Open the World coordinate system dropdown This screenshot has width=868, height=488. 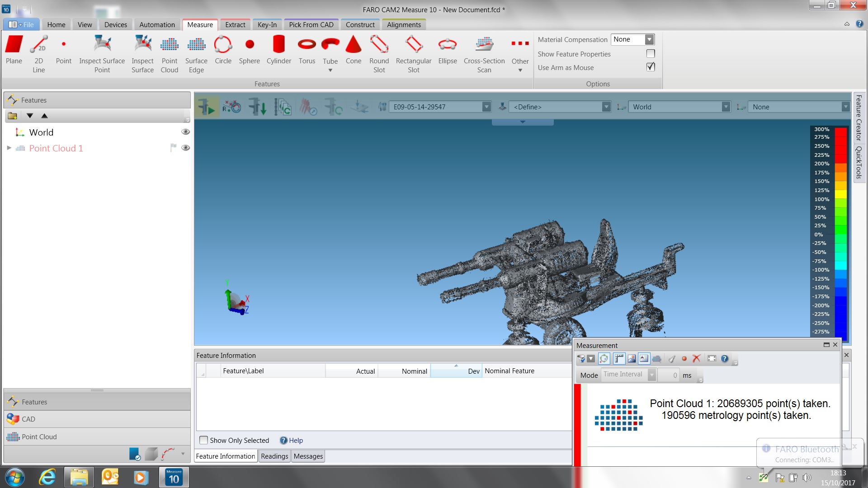click(x=726, y=107)
